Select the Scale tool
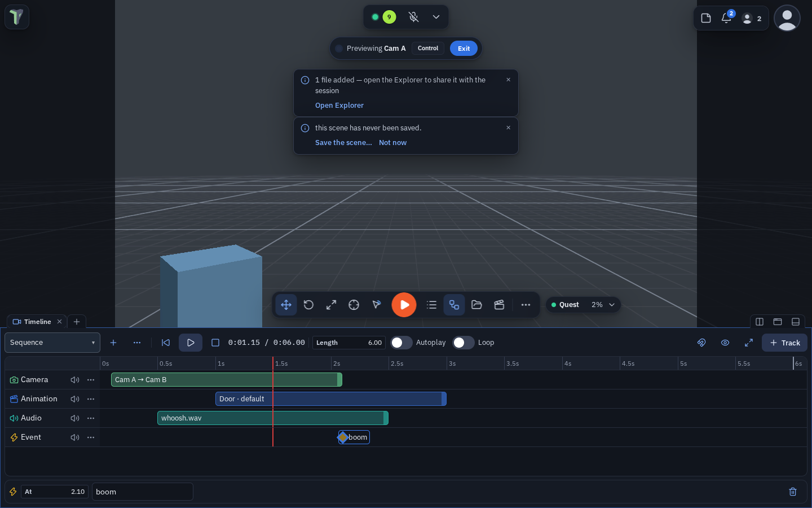Screen dimensions: 812x508 tap(331, 305)
